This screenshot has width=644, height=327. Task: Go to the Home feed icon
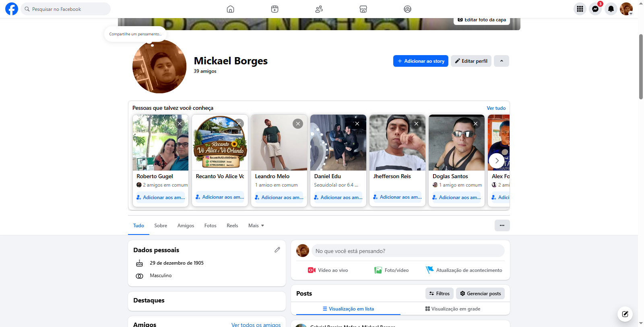click(230, 9)
